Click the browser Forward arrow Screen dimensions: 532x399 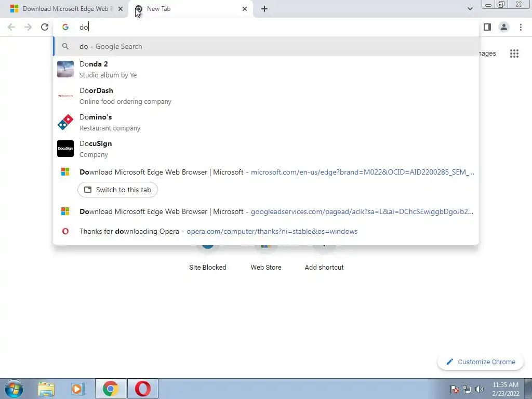pos(28,27)
